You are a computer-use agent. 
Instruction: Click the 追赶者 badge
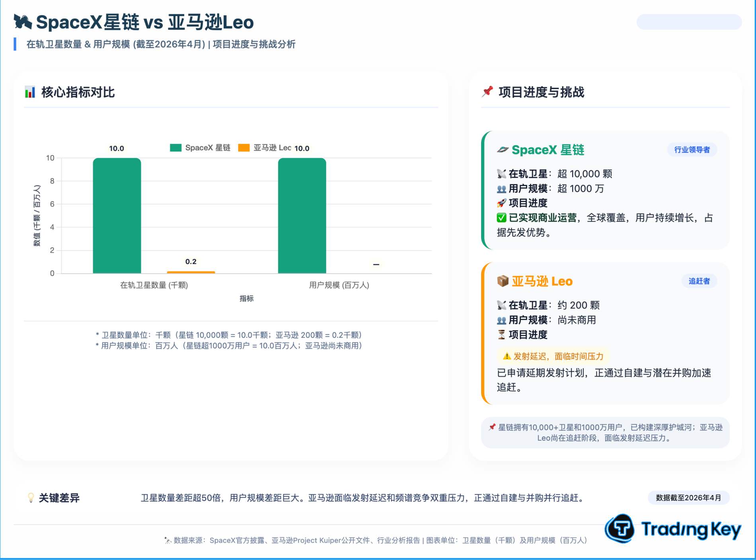pos(699,281)
